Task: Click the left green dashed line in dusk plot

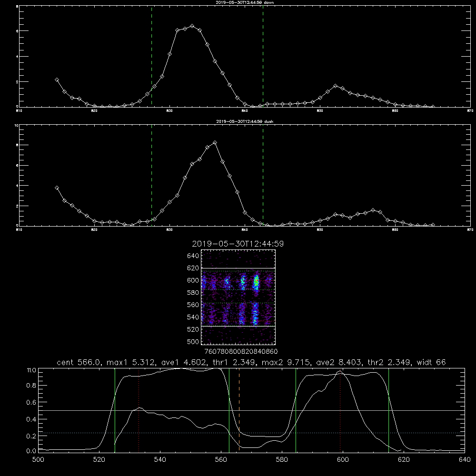Action: (x=151, y=175)
